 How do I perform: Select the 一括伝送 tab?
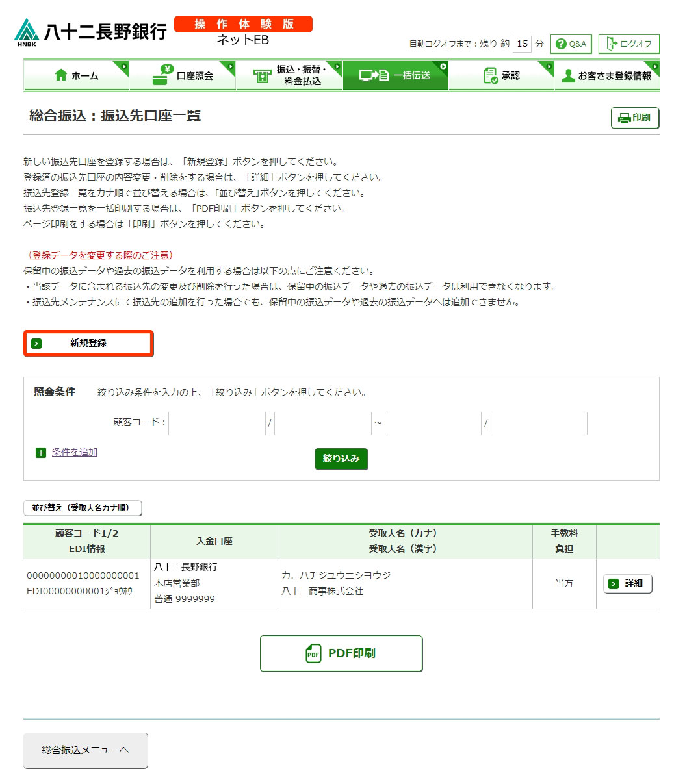coord(395,75)
